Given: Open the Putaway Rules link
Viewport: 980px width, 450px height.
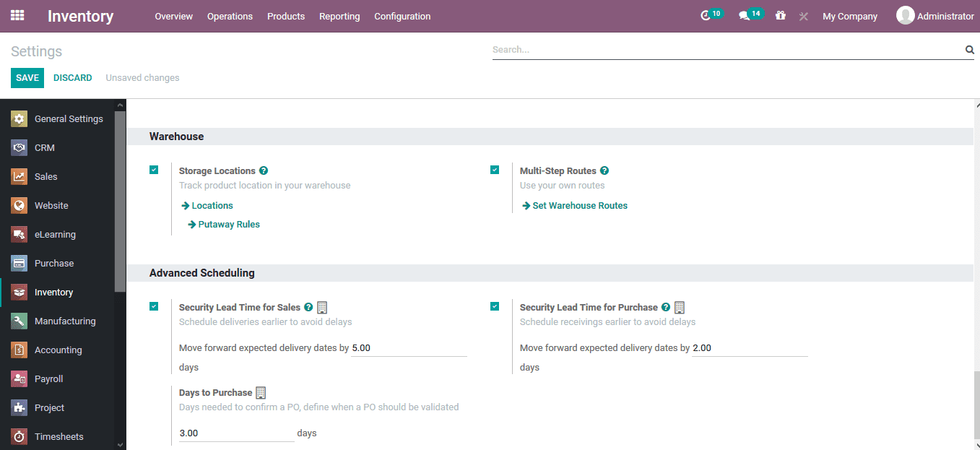Looking at the screenshot, I should click(228, 224).
